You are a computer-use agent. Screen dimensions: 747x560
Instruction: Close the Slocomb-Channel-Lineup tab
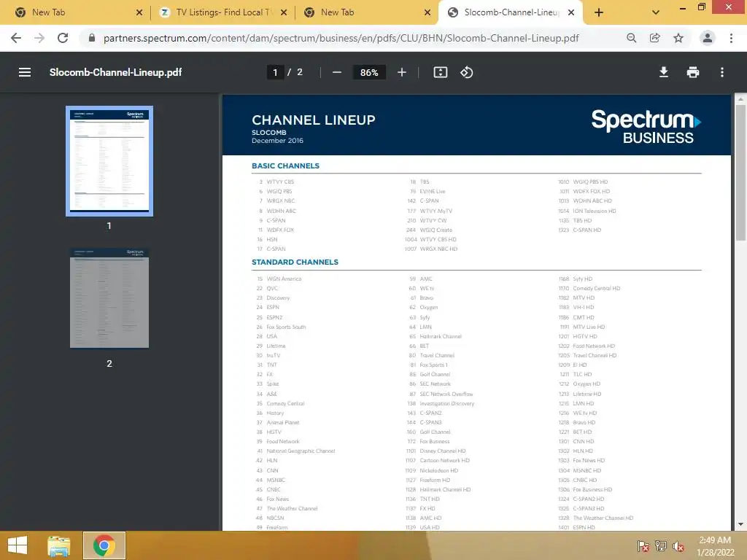[x=571, y=12]
